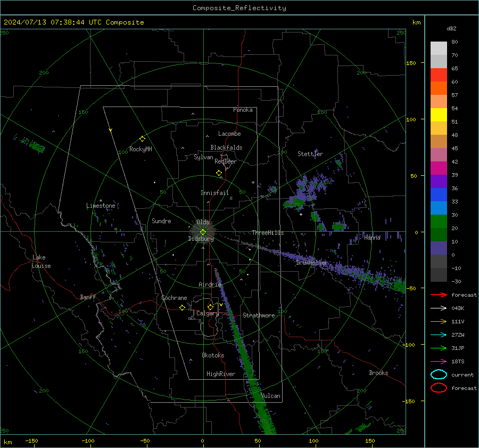Click the magenta 18TS arrow icon

click(439, 362)
